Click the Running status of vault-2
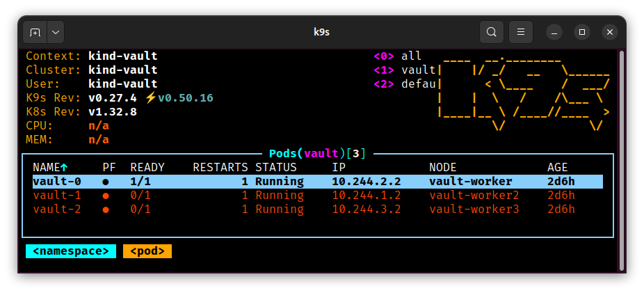Image resolution: width=644 pixels, height=293 pixels. (280, 209)
